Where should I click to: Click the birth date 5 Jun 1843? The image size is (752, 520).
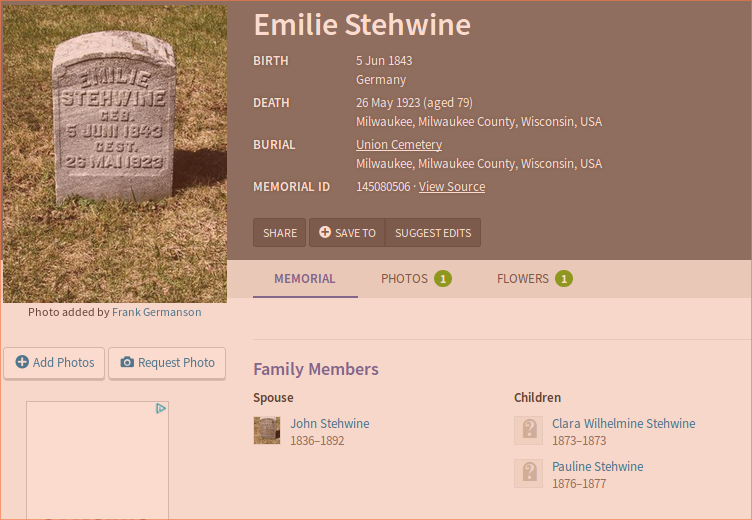pos(384,60)
